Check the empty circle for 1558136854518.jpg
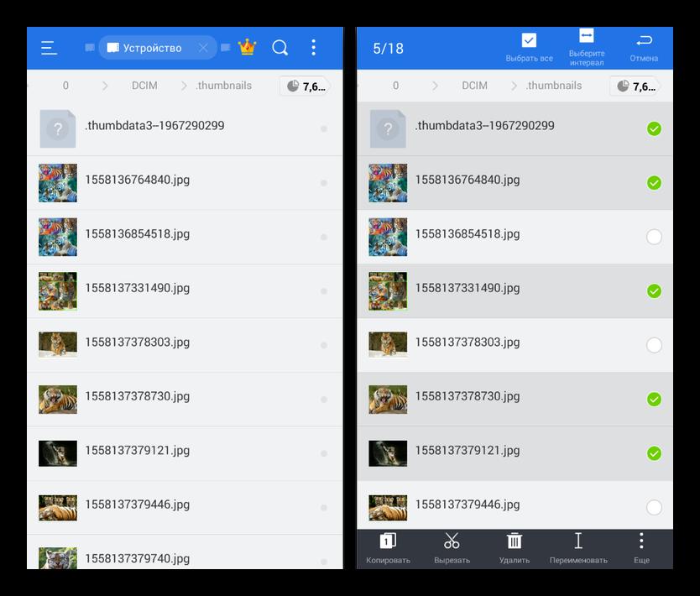This screenshot has width=700, height=596. (x=654, y=237)
